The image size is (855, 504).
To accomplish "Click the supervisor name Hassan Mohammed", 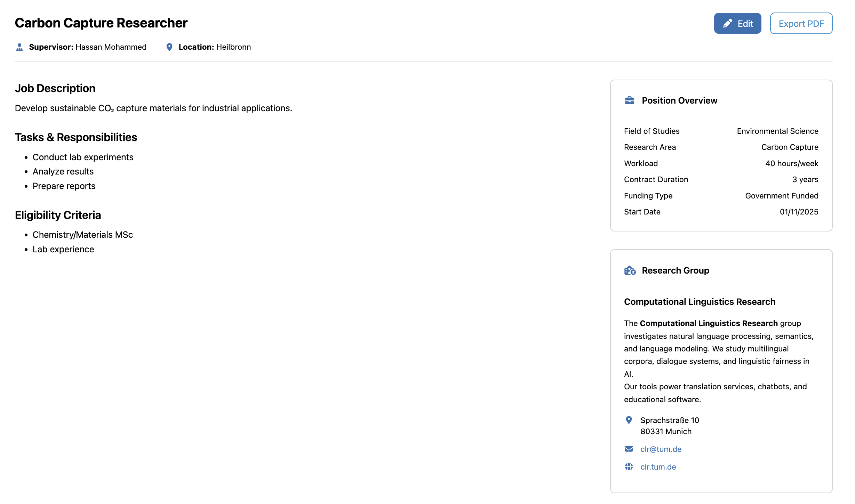I will [111, 47].
